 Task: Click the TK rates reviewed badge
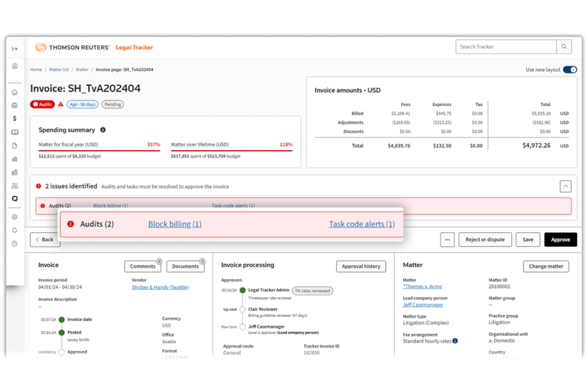[x=313, y=291]
